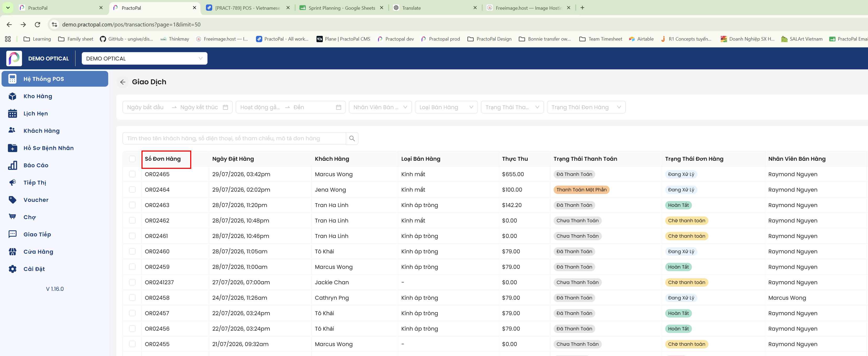Switch to the Freeimage.host browser tab
The image size is (868, 356).
[528, 8]
